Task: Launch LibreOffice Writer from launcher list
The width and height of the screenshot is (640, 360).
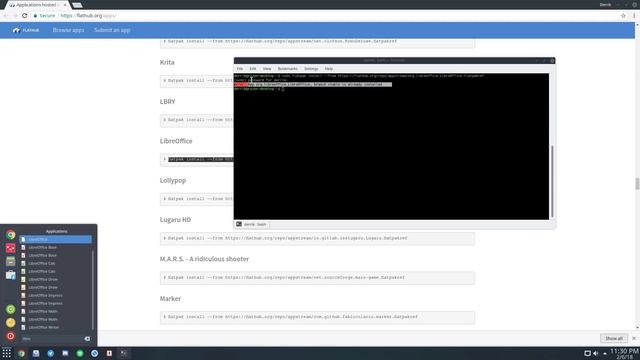Action: click(x=56, y=327)
